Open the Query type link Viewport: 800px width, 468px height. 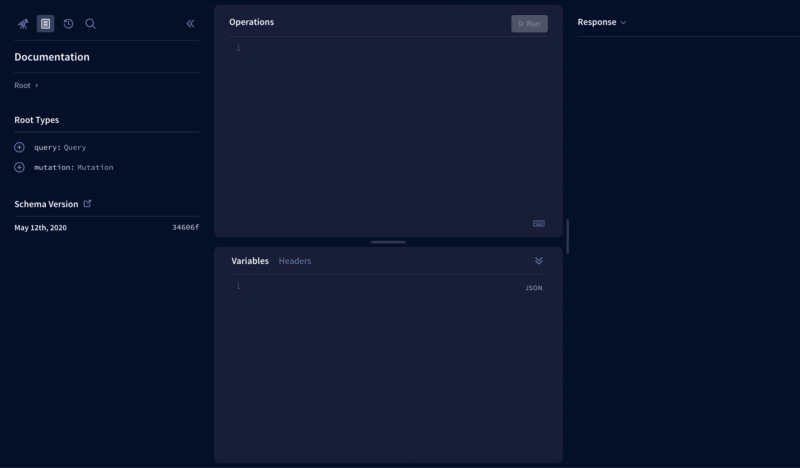(x=75, y=147)
